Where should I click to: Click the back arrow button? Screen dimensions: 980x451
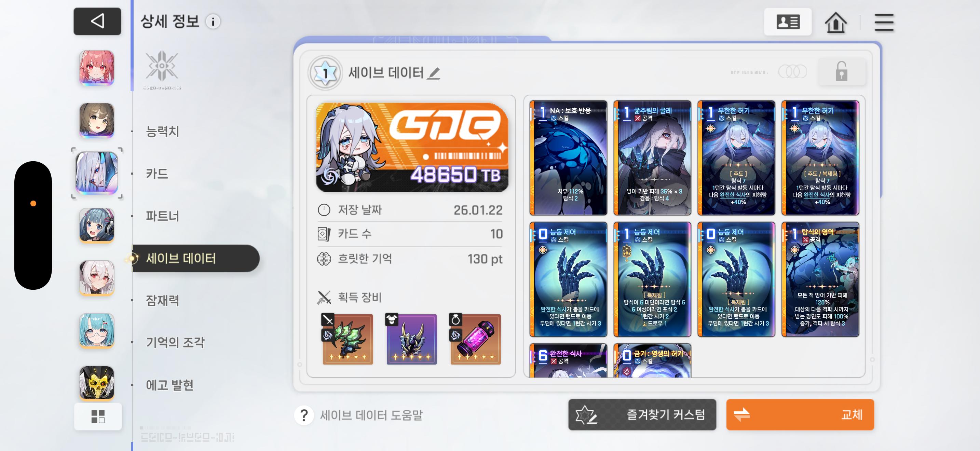point(97,21)
